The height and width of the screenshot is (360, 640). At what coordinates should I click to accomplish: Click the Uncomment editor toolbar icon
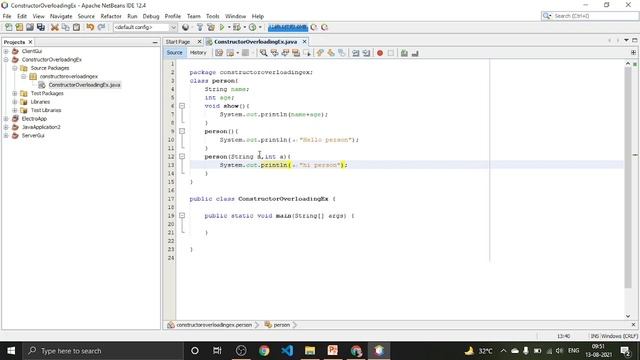pyautogui.click(x=415, y=53)
